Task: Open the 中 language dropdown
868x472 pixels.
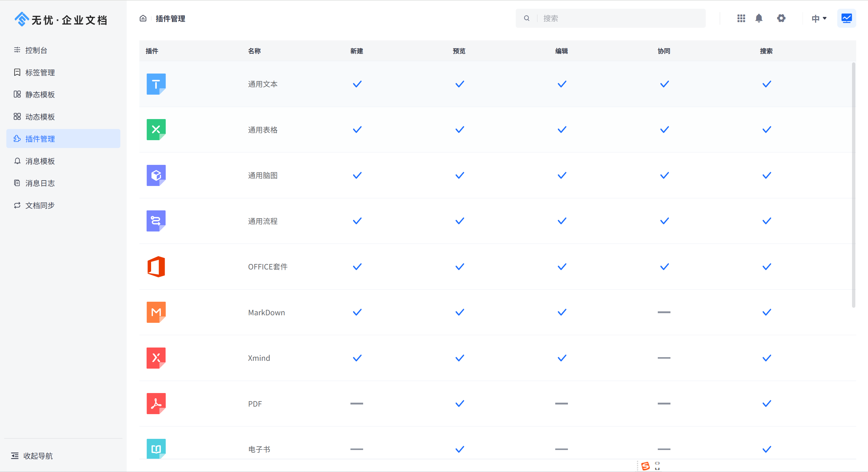Action: pos(819,18)
